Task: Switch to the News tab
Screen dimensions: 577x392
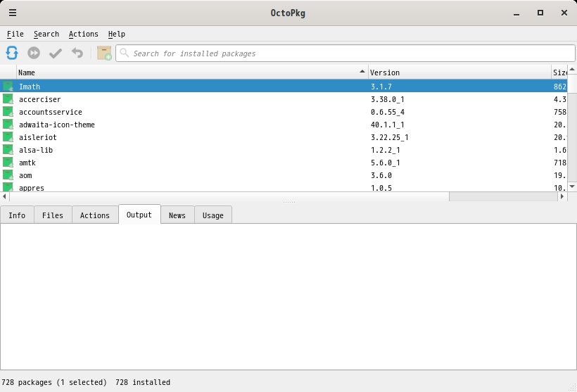Action: pyautogui.click(x=177, y=215)
